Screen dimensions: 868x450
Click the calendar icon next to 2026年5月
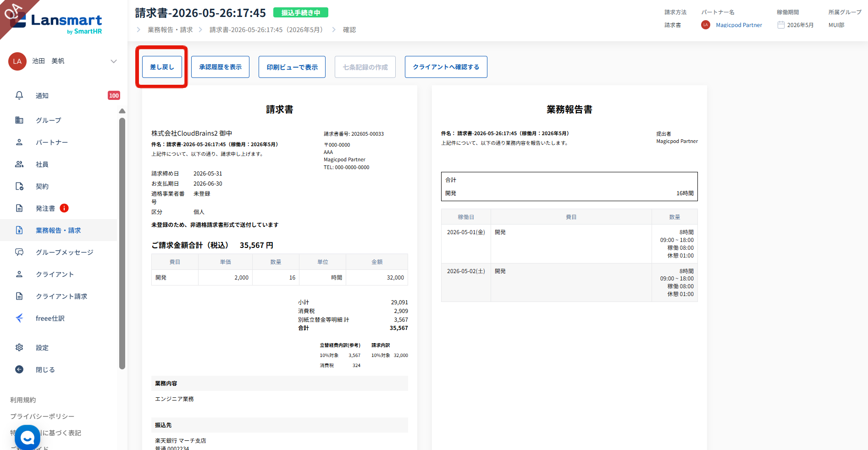click(x=781, y=25)
